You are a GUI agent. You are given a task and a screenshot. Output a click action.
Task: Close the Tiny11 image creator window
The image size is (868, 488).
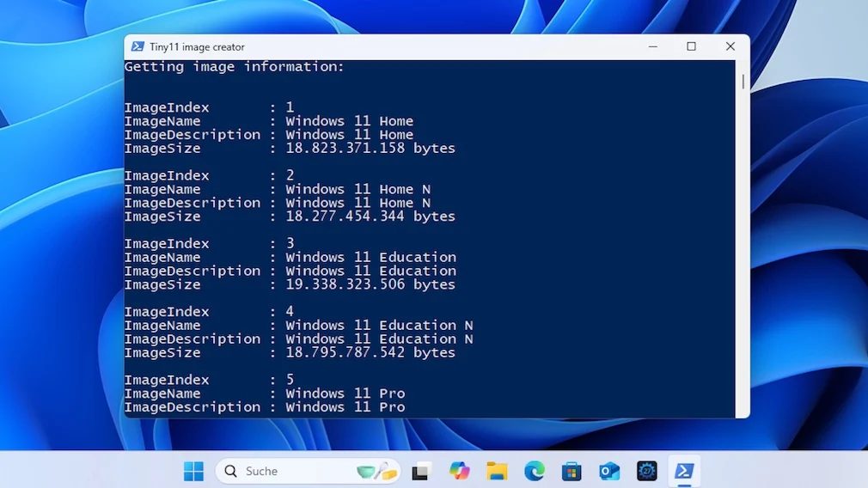[730, 47]
